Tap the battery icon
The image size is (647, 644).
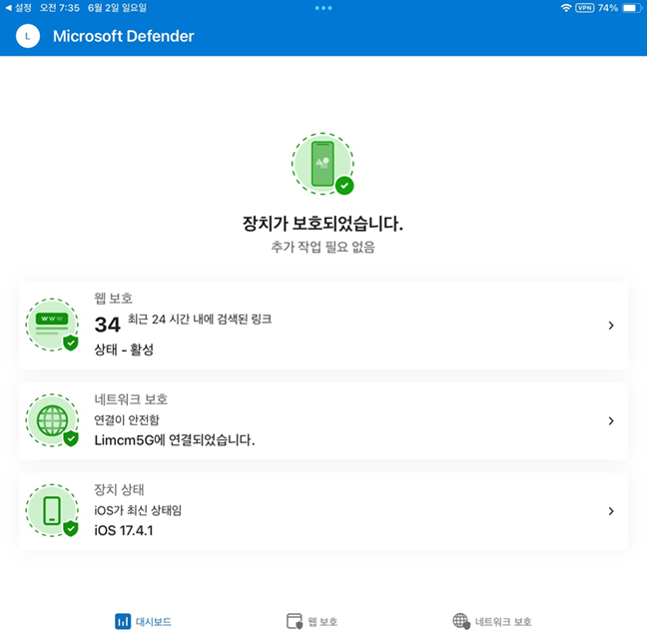tap(632, 8)
